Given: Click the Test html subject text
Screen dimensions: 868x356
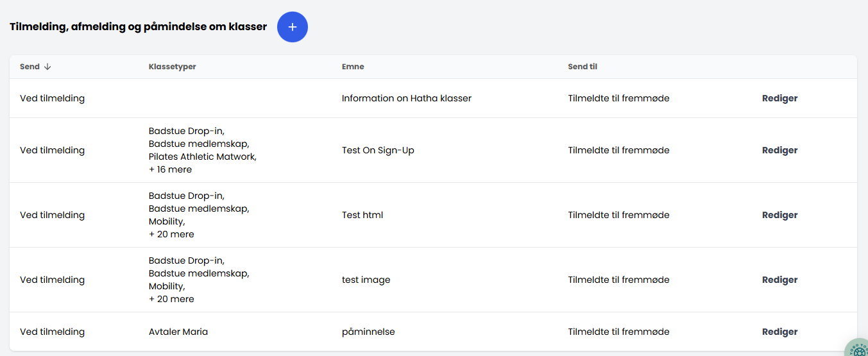Looking at the screenshot, I should pos(362,215).
